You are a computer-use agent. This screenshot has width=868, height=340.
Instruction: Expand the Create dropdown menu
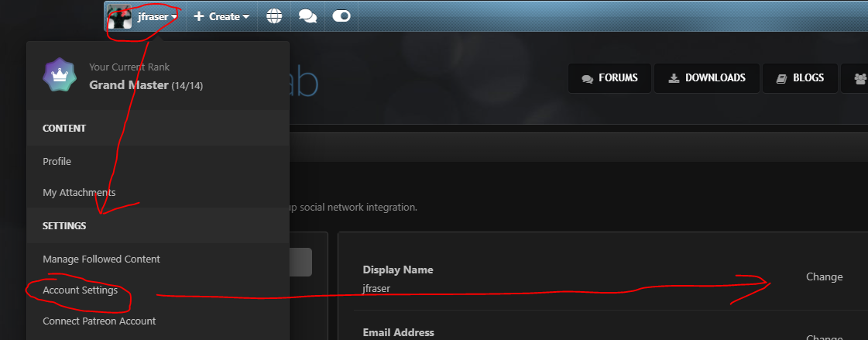point(221,16)
